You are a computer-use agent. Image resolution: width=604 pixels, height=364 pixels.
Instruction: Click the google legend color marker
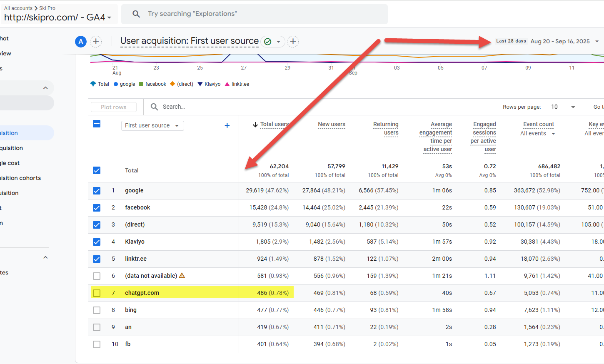(x=116, y=84)
